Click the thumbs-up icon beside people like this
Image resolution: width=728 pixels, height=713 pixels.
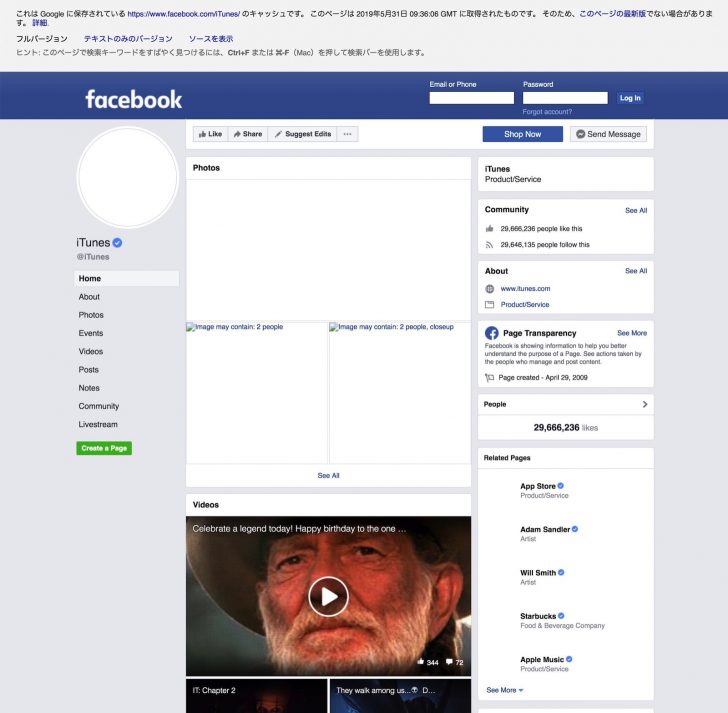[489, 228]
